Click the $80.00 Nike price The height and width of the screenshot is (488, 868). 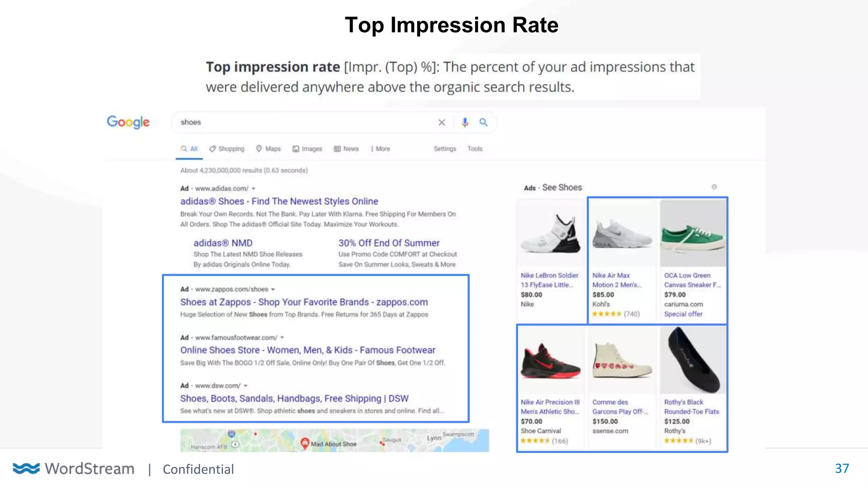coord(531,294)
